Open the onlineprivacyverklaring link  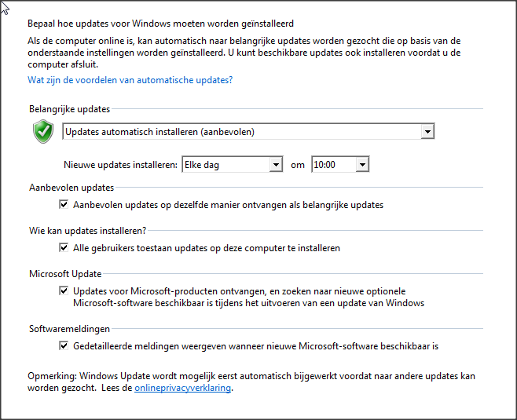(x=182, y=388)
